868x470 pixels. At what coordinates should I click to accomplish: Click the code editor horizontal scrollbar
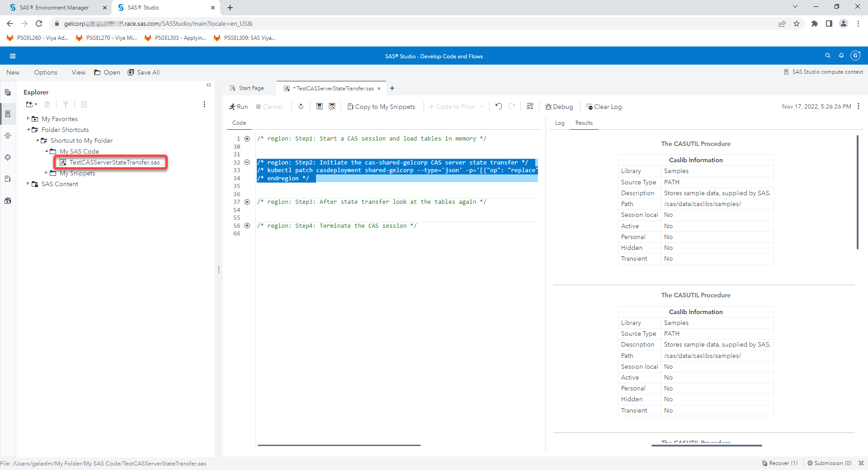[339, 445]
